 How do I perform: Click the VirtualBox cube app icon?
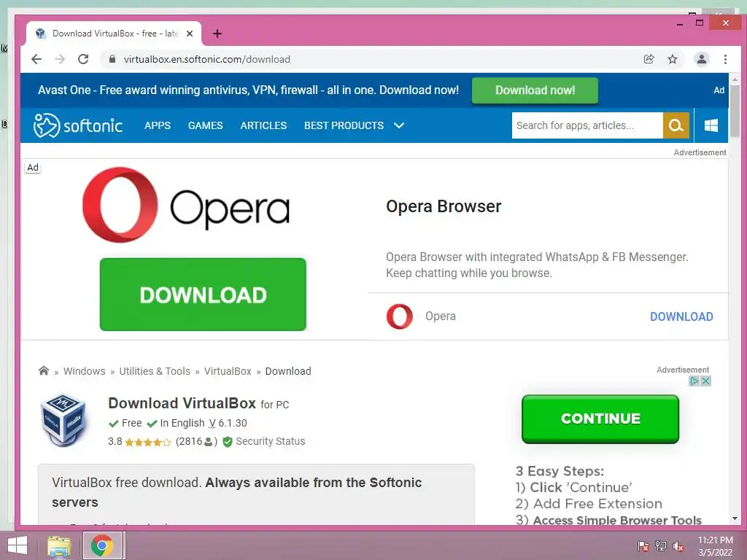coord(63,420)
